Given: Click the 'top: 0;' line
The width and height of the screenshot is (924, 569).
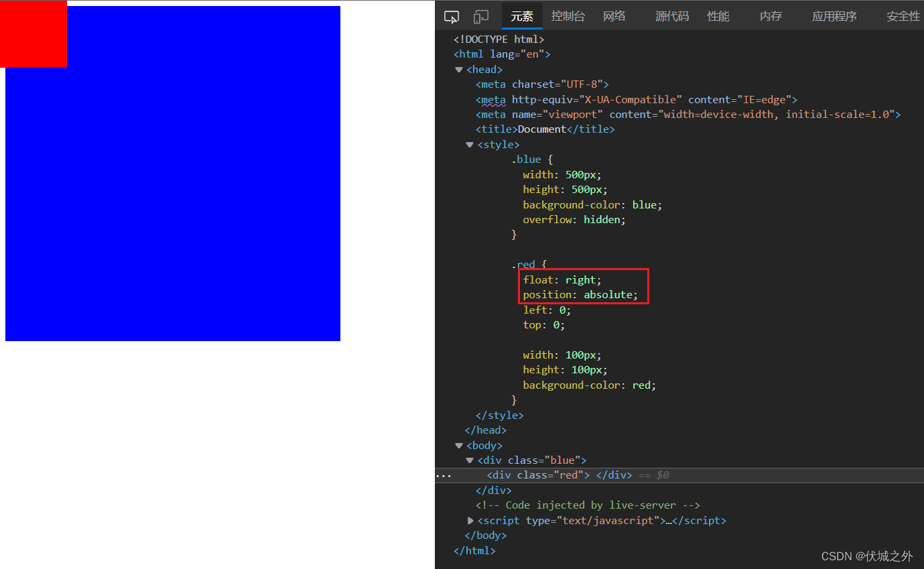Looking at the screenshot, I should click(x=544, y=325).
